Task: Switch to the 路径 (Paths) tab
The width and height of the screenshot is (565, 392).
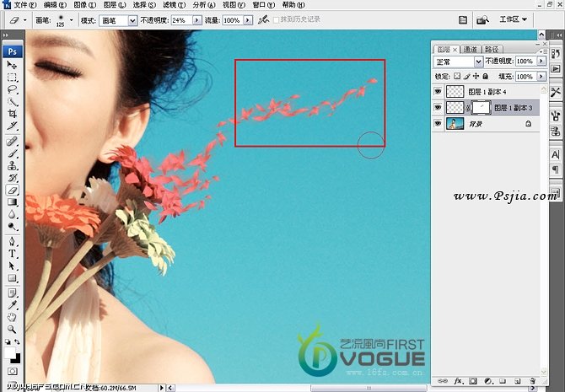Action: [492, 49]
